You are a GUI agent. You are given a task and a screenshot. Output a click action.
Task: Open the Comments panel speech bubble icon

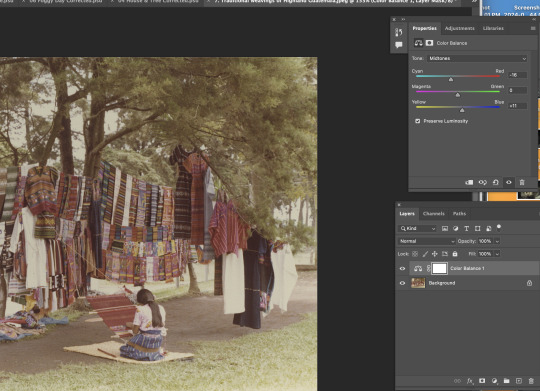click(398, 45)
